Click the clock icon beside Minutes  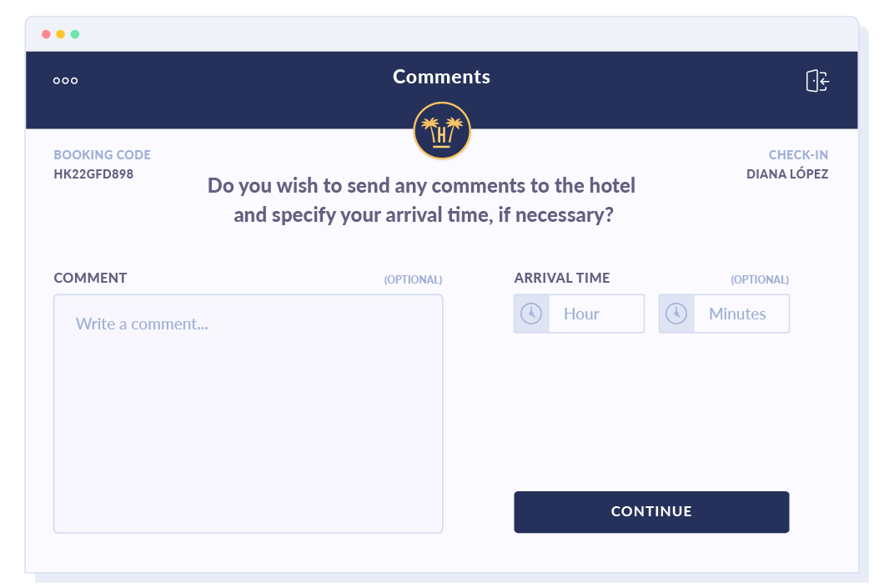[676, 314]
